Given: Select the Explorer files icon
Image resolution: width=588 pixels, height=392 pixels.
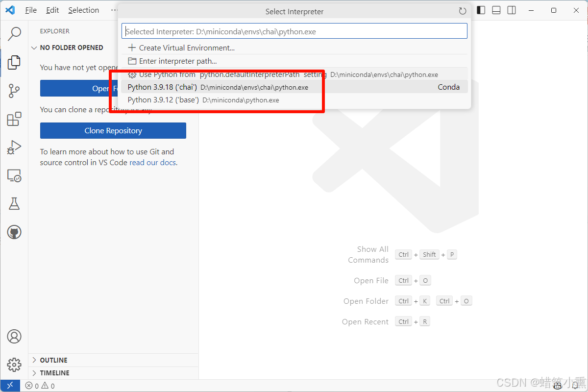Looking at the screenshot, I should pyautogui.click(x=14, y=62).
